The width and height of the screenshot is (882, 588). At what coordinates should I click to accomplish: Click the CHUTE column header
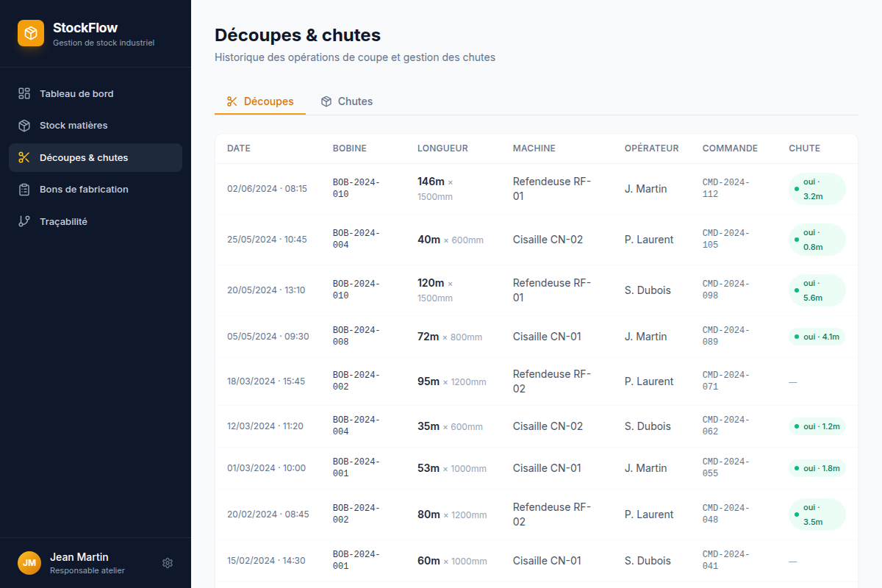coord(804,148)
